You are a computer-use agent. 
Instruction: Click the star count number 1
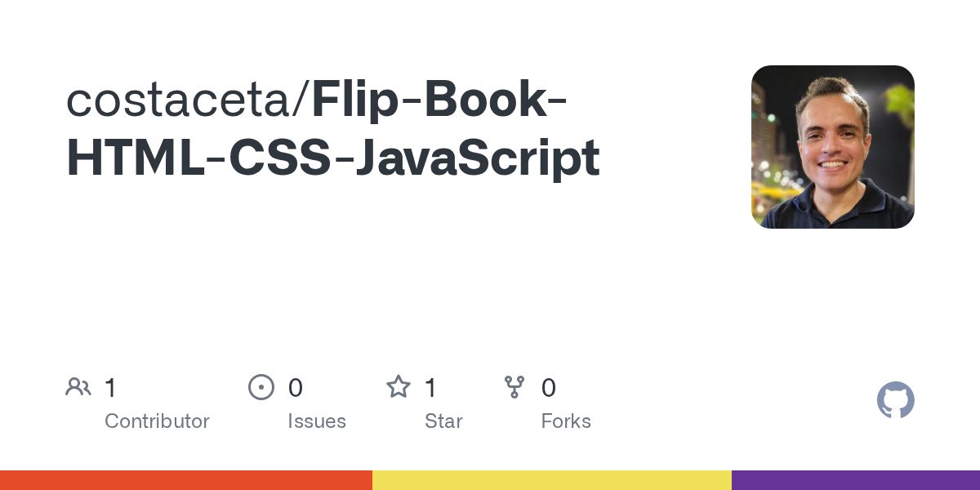pos(431,388)
